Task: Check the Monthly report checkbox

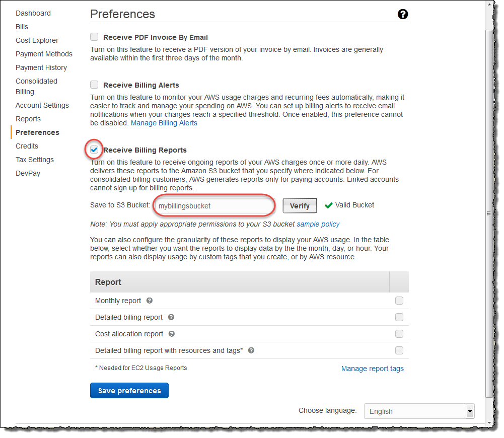Action: tap(399, 301)
